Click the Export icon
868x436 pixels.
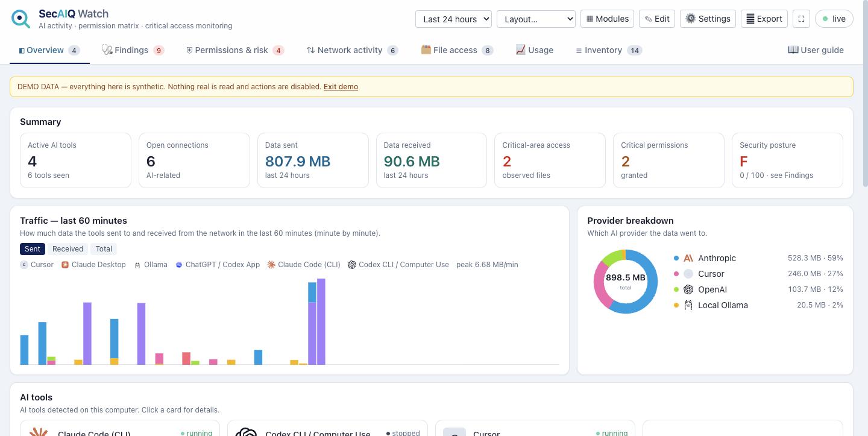tap(750, 19)
